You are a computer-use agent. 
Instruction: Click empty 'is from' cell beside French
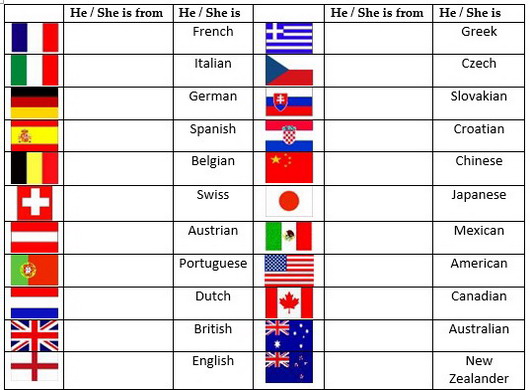point(118,38)
